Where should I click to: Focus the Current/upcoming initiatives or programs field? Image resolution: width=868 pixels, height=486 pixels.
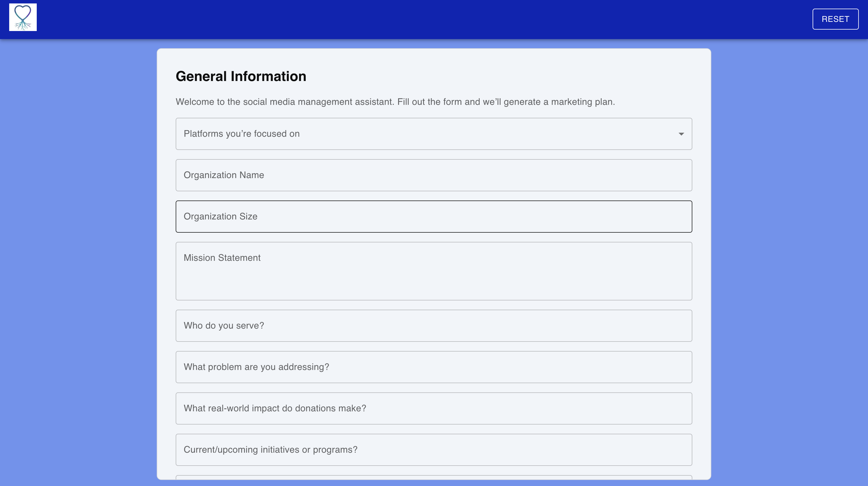coord(434,450)
